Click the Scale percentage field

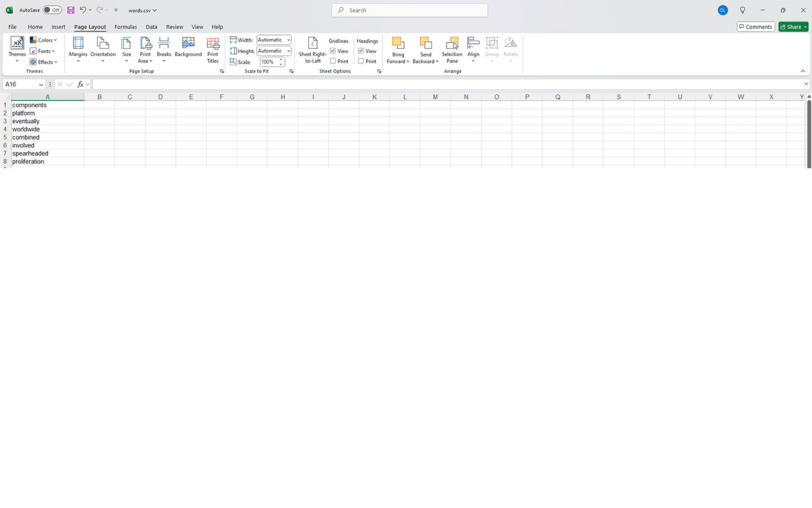[x=268, y=62]
